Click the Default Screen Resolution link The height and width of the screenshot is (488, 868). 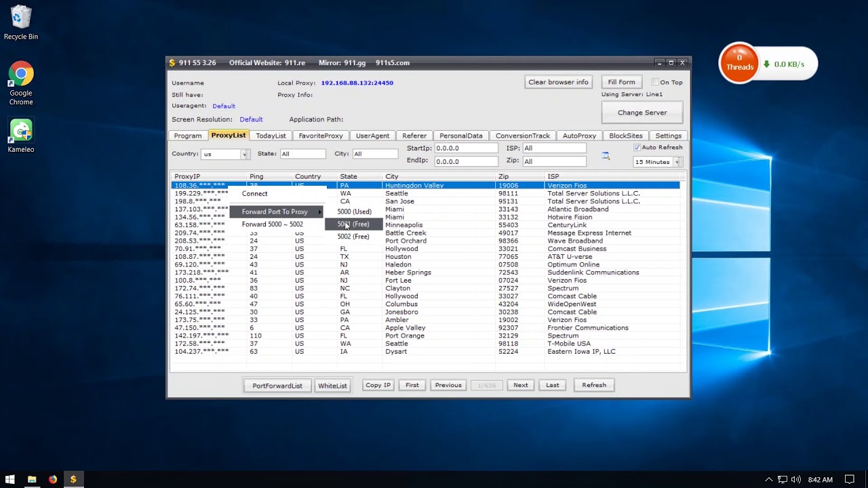point(251,120)
